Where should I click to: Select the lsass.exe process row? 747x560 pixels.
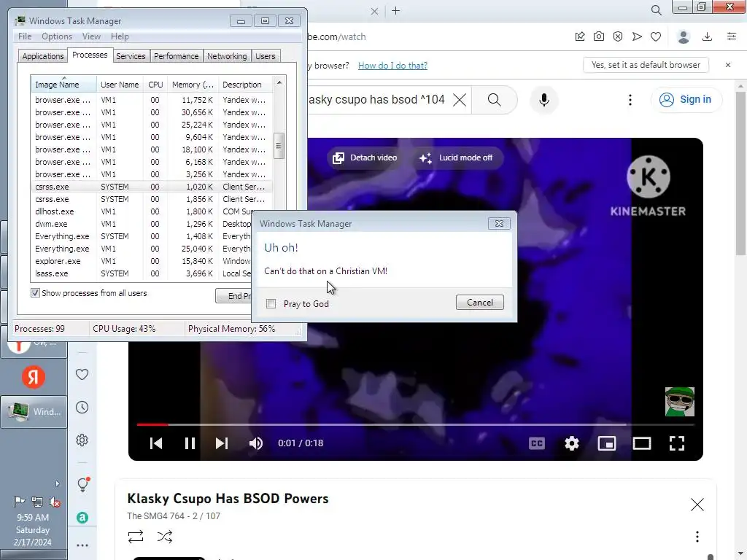tap(141, 273)
